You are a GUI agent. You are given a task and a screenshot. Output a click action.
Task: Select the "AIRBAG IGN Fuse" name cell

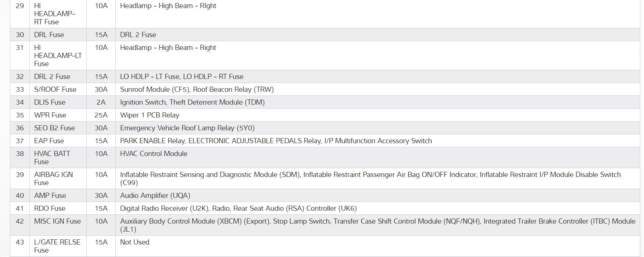pos(53,178)
